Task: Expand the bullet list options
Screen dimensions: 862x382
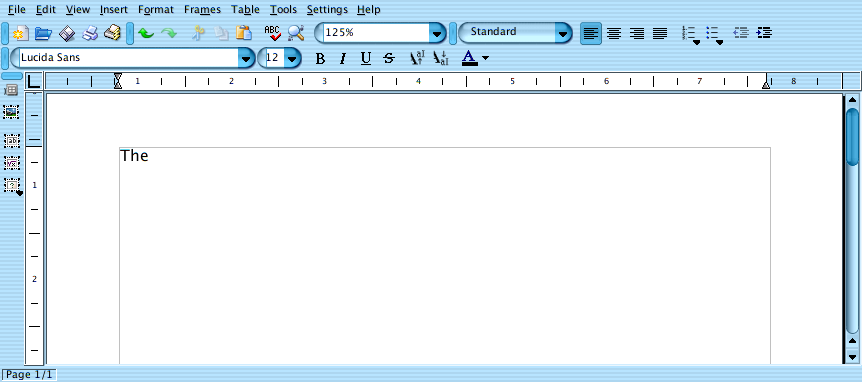Action: click(719, 42)
